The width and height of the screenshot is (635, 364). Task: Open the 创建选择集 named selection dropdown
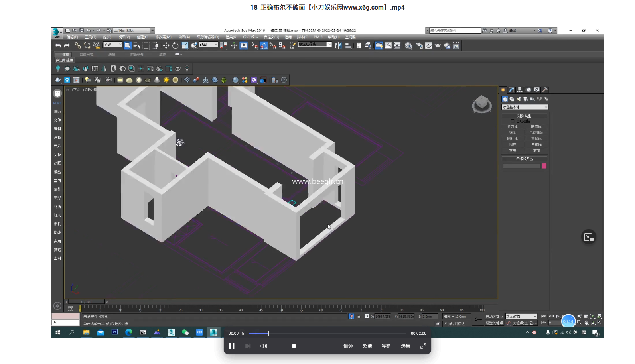click(x=315, y=45)
